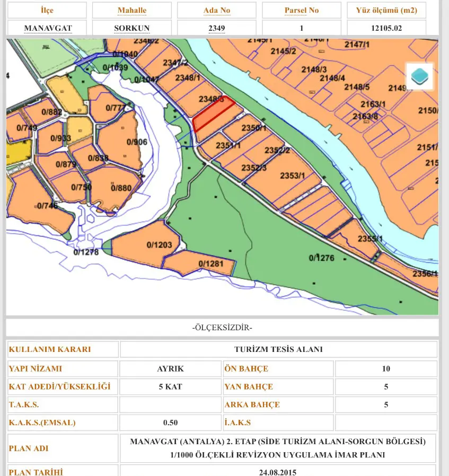The height and width of the screenshot is (476, 449).
Task: Select the plan date 24.08.2015
Action: coord(277,472)
